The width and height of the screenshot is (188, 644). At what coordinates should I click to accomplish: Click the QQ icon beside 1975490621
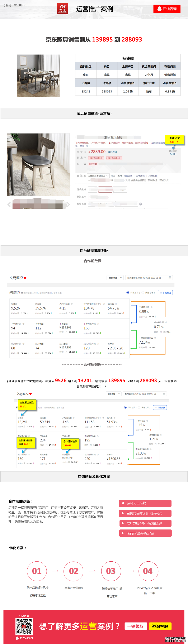pyautogui.click(x=17, y=638)
